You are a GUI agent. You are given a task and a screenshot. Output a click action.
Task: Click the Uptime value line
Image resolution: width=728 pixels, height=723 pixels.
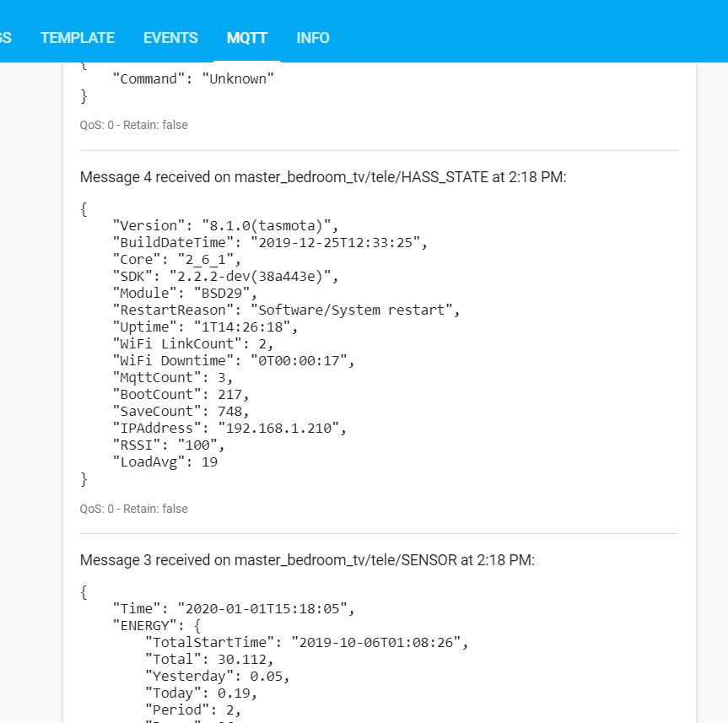(x=205, y=326)
